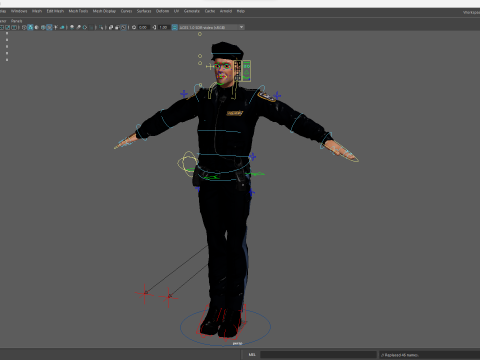The width and height of the screenshot is (480, 360).
Task: Open the Edit Mesh menu
Action: pyautogui.click(x=55, y=11)
